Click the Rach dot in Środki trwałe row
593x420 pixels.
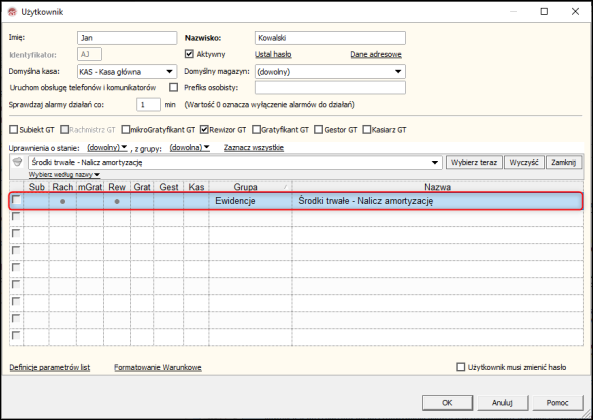pos(62,201)
